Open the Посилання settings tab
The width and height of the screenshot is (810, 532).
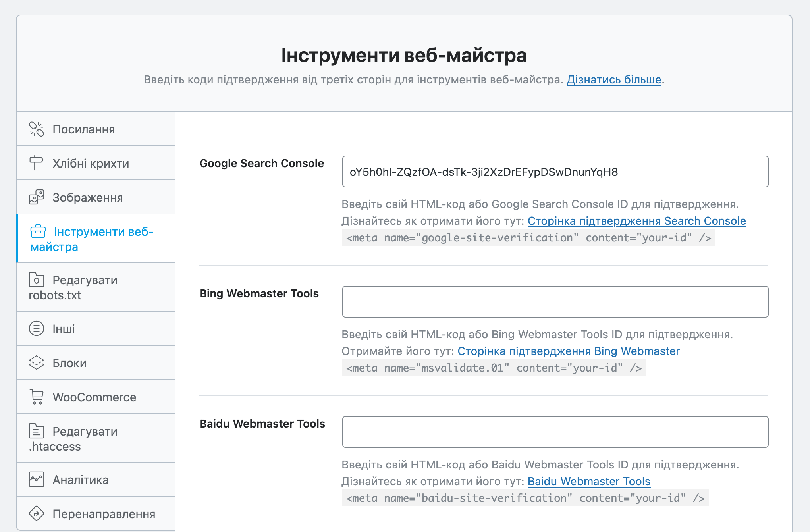pos(96,129)
